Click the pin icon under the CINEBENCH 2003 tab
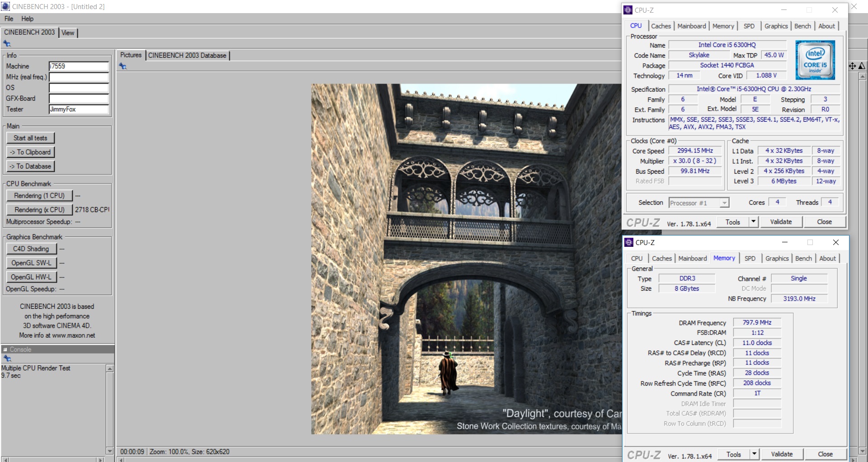The width and height of the screenshot is (868, 462). point(7,43)
